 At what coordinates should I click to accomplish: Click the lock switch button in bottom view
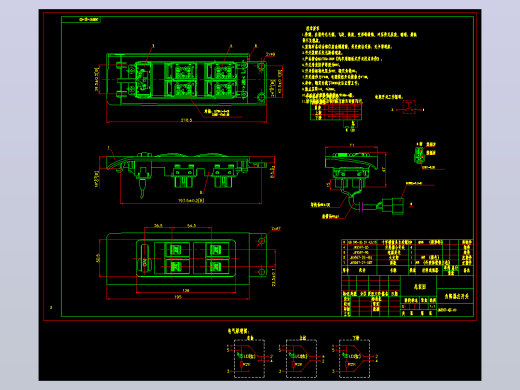[x=145, y=259]
